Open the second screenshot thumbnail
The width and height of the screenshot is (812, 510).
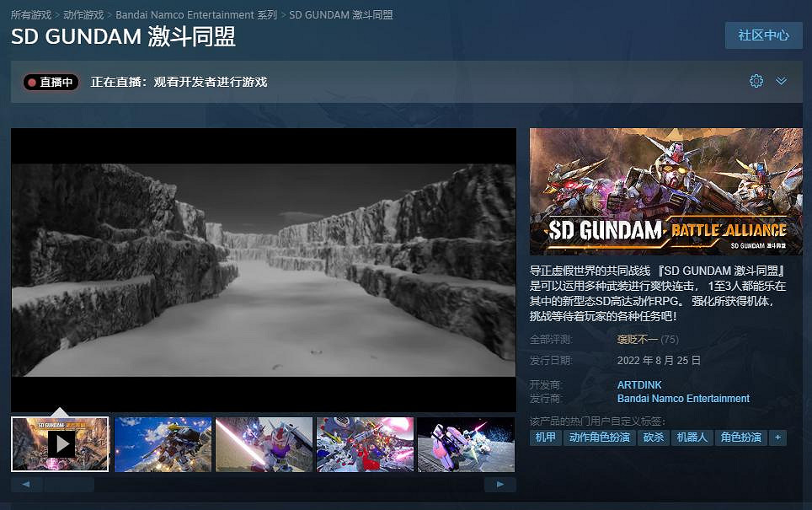coord(162,444)
